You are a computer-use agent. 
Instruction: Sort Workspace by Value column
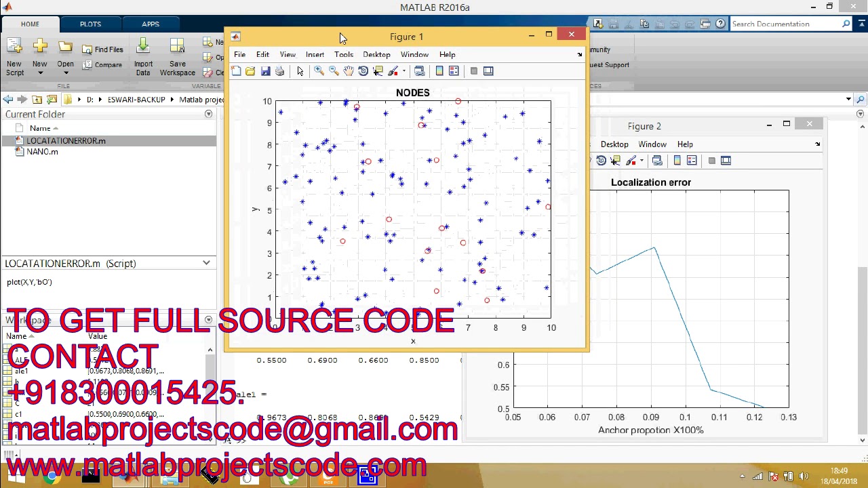[98, 336]
